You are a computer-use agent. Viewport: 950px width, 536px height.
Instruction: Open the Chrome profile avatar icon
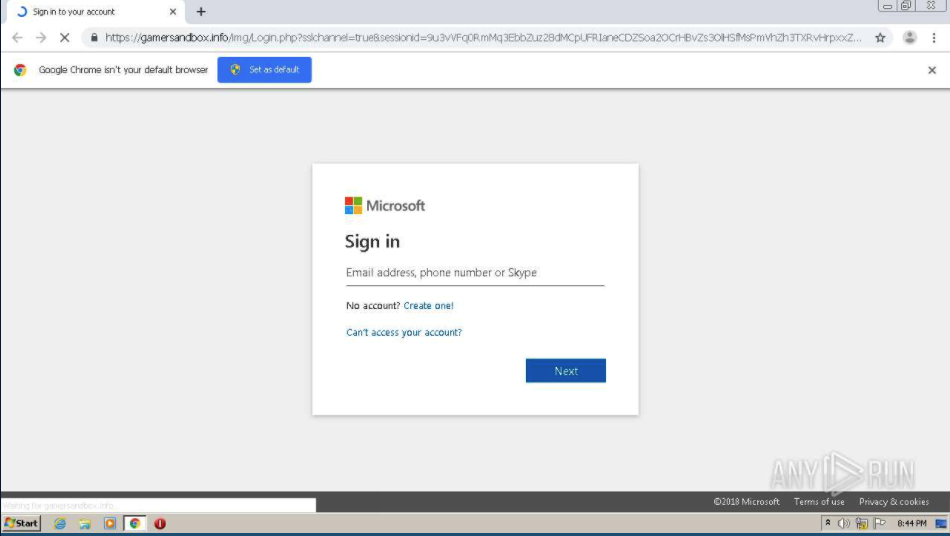click(909, 38)
